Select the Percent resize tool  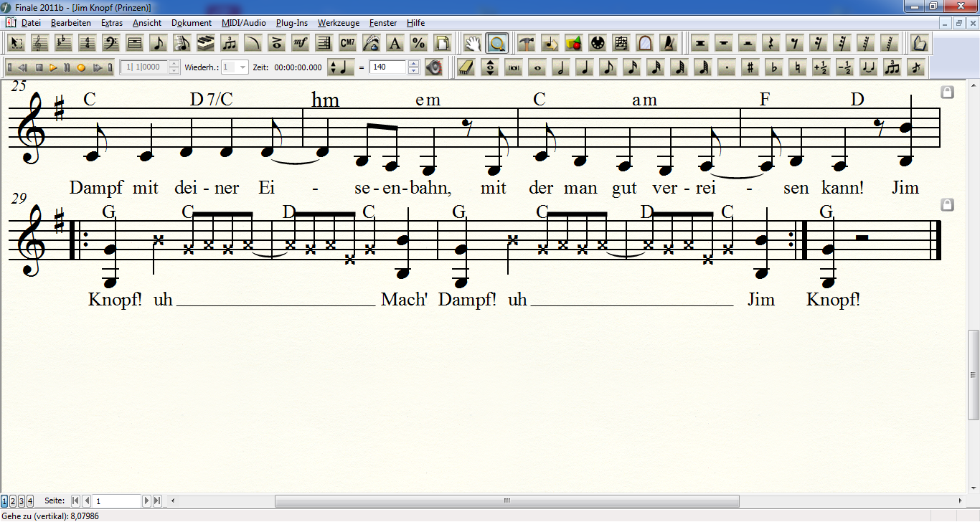pyautogui.click(x=418, y=43)
